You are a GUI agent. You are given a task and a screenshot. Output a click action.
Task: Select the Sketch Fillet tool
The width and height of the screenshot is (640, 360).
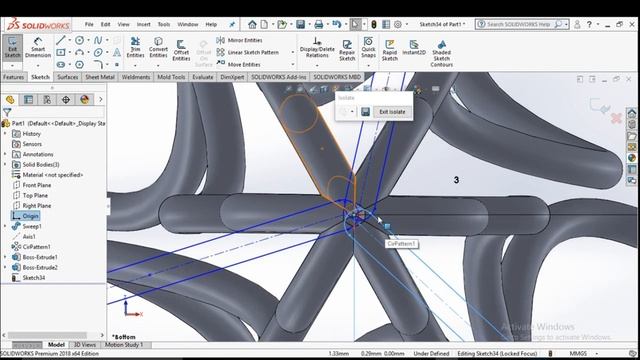click(98, 64)
